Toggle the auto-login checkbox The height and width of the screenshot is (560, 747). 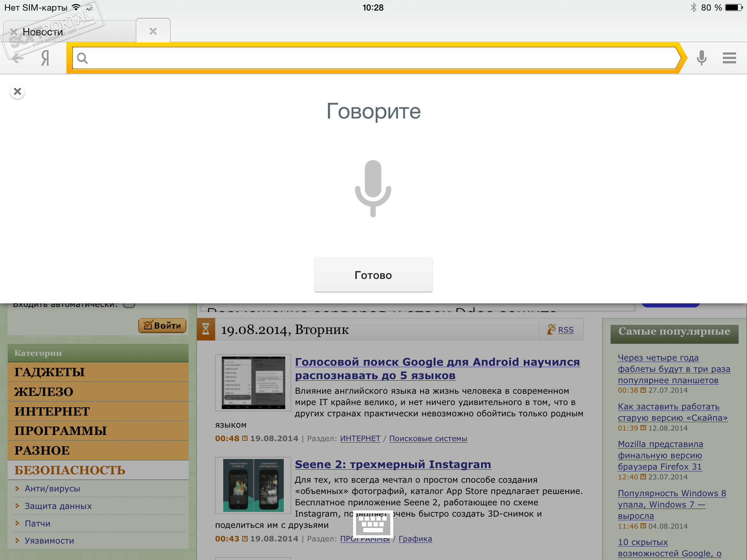(x=129, y=305)
